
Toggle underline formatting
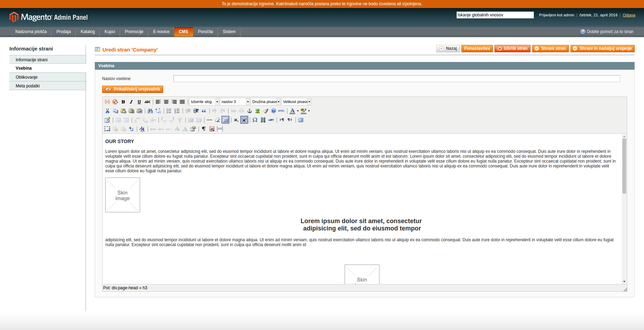pos(139,102)
